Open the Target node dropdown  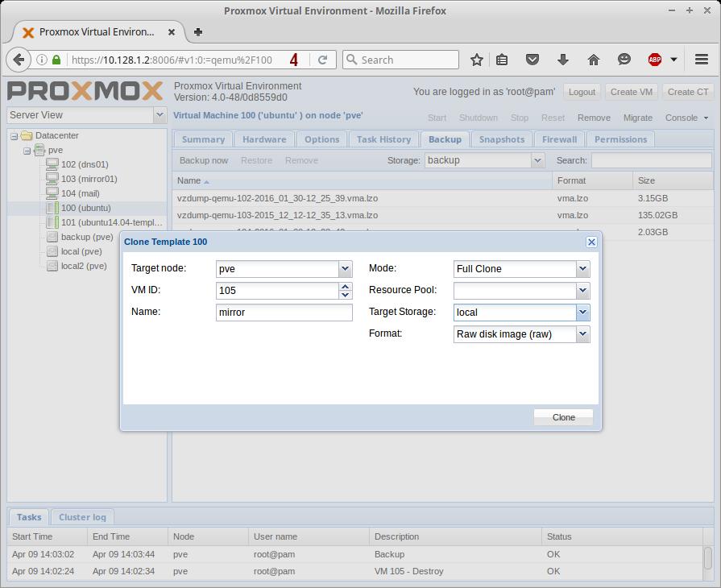click(x=345, y=269)
